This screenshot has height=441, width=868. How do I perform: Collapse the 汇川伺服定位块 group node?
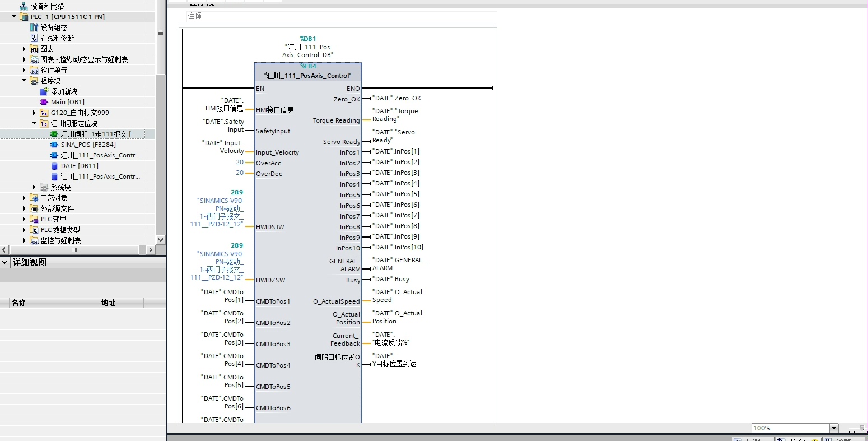tap(34, 123)
